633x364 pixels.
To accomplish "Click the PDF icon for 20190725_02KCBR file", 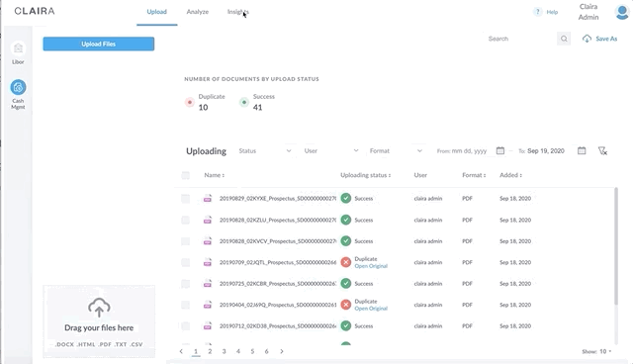I will [x=208, y=284].
